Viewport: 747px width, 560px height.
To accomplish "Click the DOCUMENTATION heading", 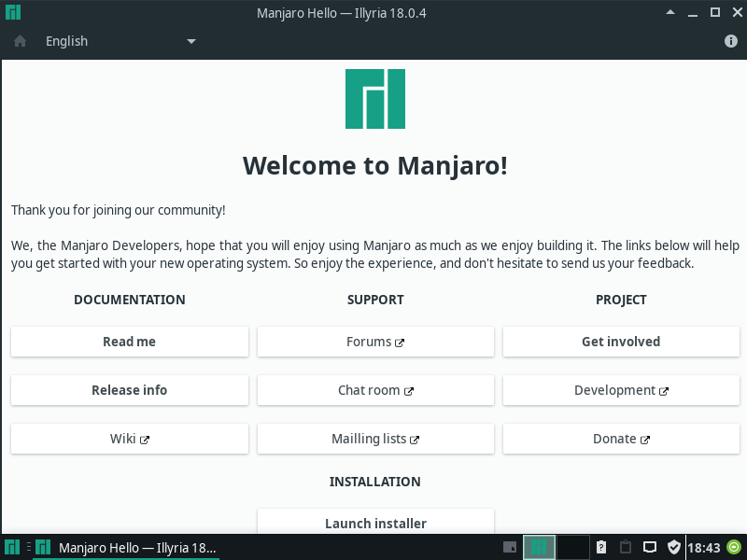I will [x=130, y=300].
